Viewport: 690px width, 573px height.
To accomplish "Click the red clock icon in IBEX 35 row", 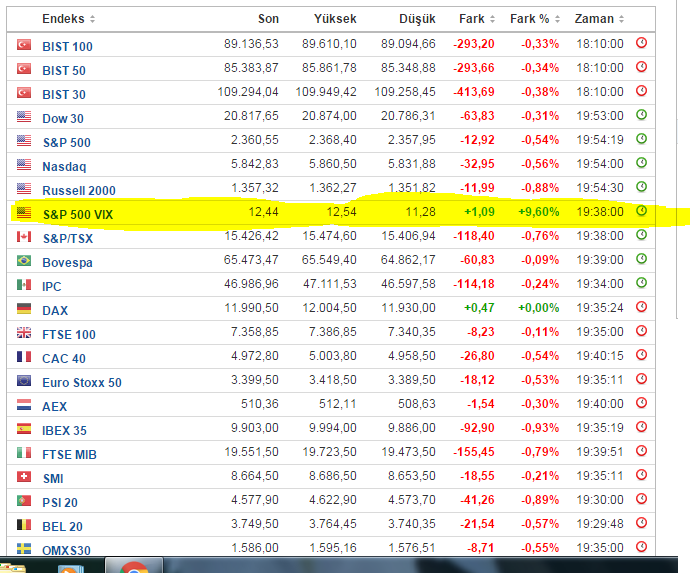I will pyautogui.click(x=642, y=426).
